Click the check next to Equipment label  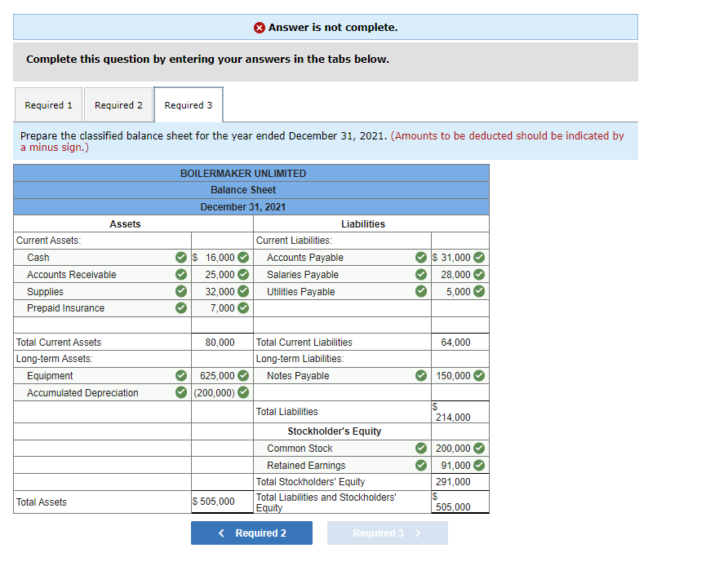click(181, 376)
